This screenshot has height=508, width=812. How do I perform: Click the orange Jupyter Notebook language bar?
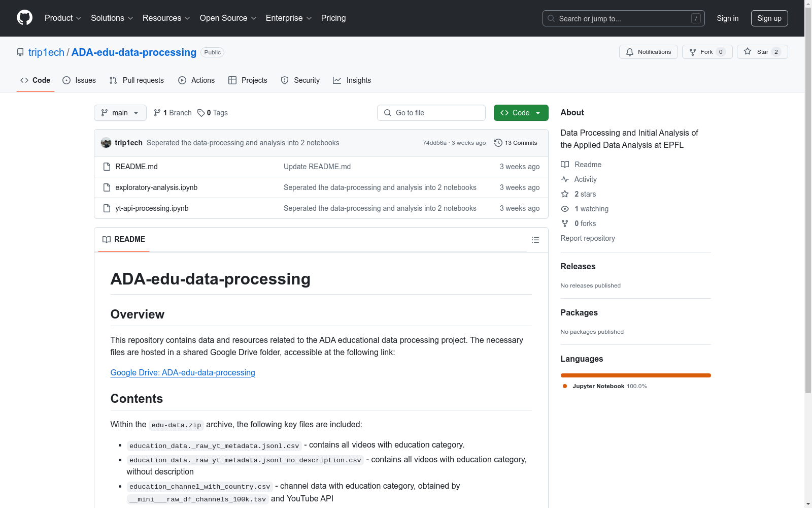[x=636, y=375]
